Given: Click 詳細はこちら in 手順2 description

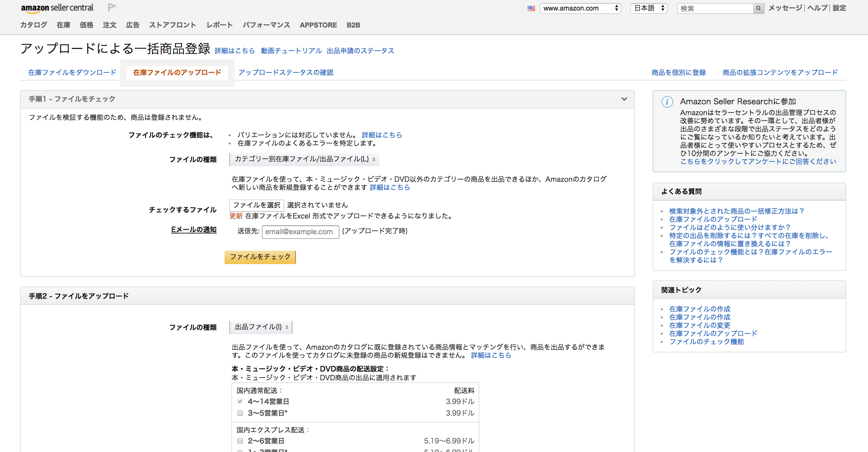Looking at the screenshot, I should point(491,355).
